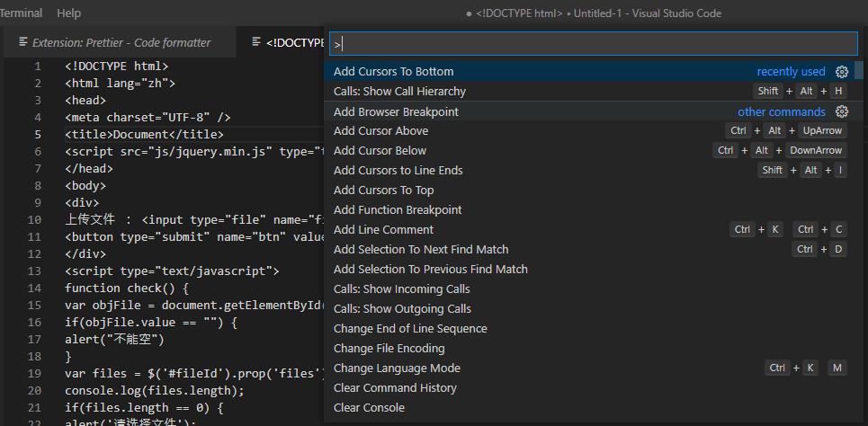Viewport: 868px width, 426px height.
Task: Run Change File Encoding command
Action: pos(389,349)
